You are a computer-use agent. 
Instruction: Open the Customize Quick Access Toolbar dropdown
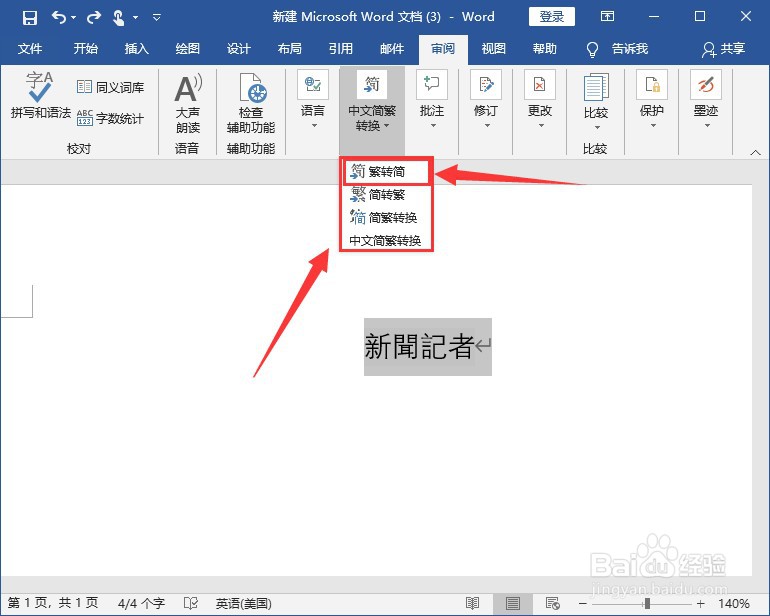(x=157, y=18)
